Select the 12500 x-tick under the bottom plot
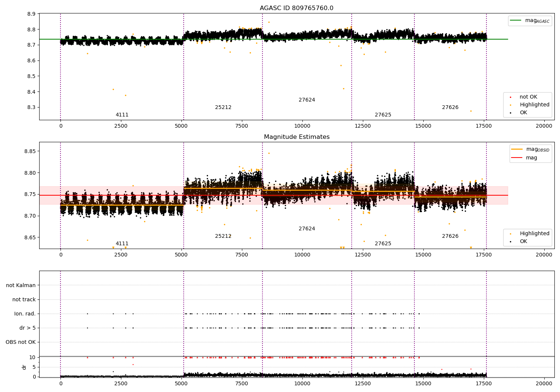Image resolution: width=560 pixels, height=392 pixels. 363,384
